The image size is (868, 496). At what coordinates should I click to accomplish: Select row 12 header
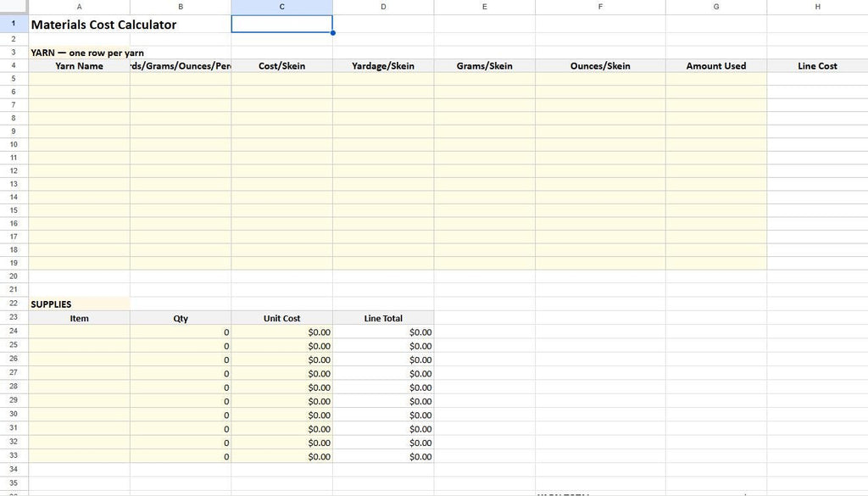point(14,170)
